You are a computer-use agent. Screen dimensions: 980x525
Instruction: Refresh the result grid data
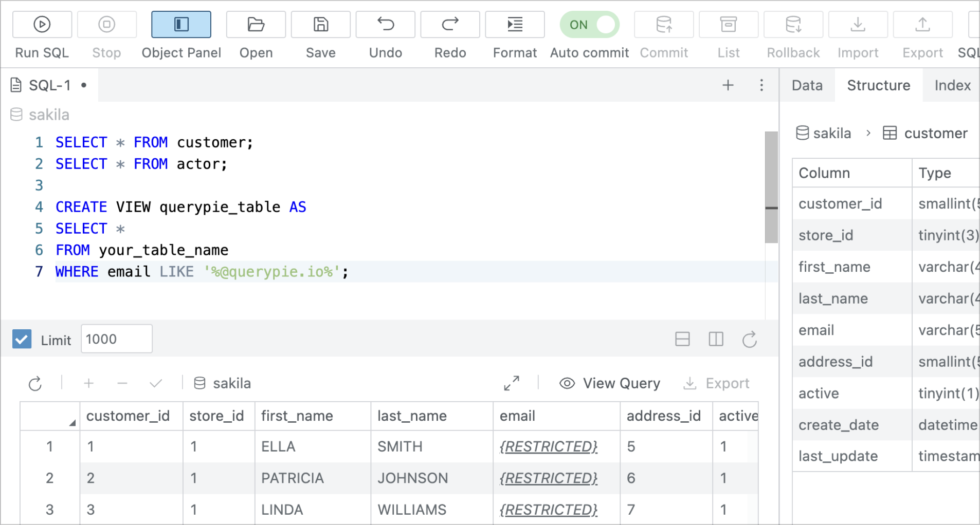35,383
